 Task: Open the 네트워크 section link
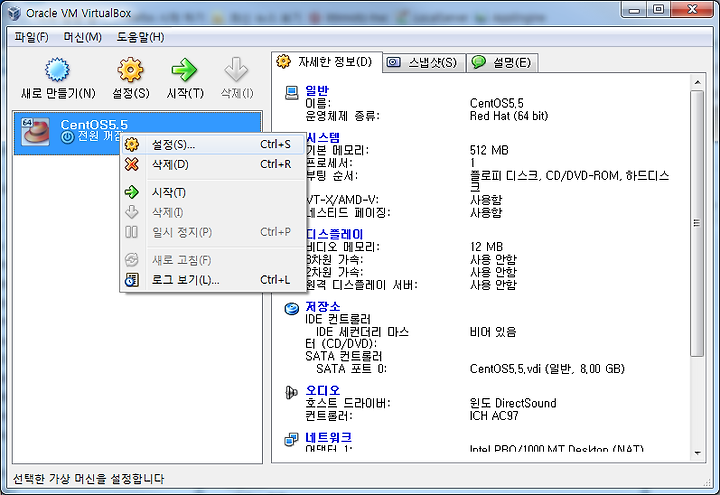(329, 437)
